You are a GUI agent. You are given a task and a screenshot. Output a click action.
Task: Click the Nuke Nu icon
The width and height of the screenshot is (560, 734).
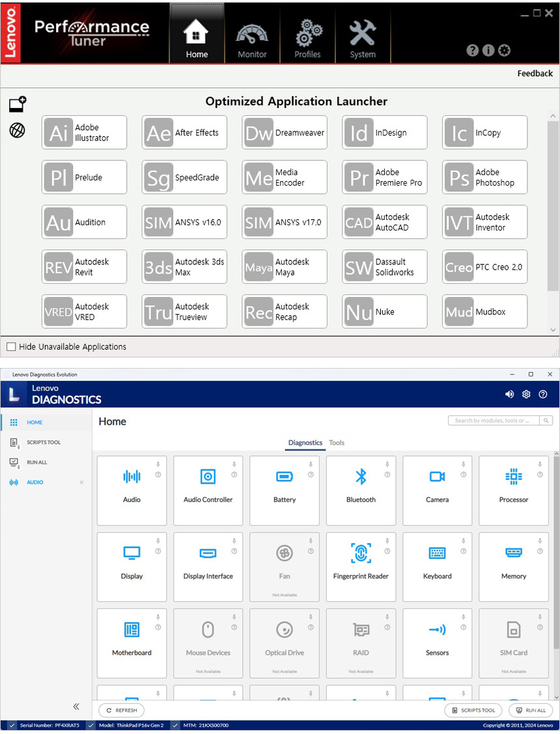click(359, 312)
